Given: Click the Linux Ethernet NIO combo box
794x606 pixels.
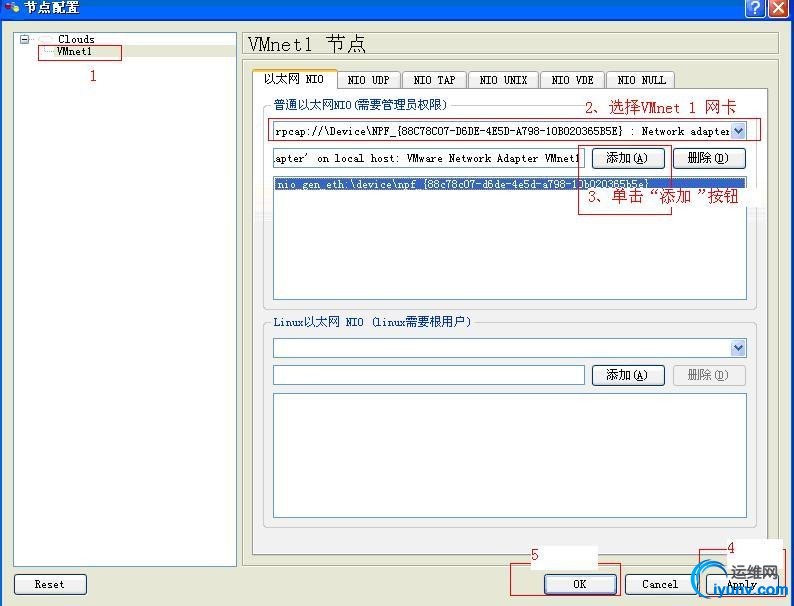Looking at the screenshot, I should pyautogui.click(x=509, y=348).
